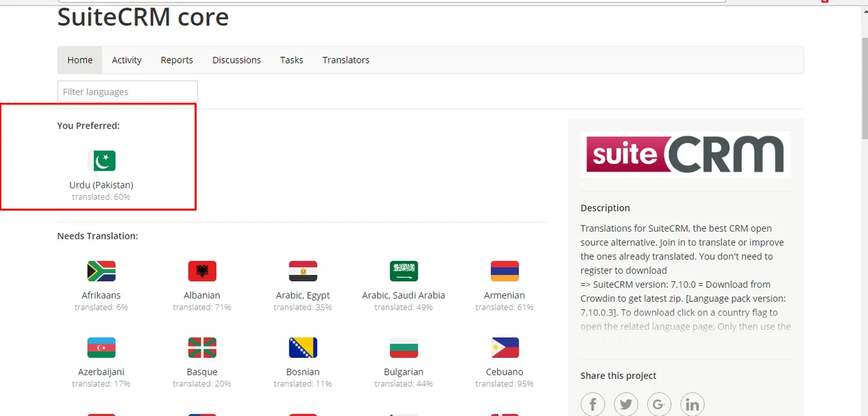Image resolution: width=868 pixels, height=416 pixels.
Task: Focus the Filter languages field
Action: click(127, 91)
